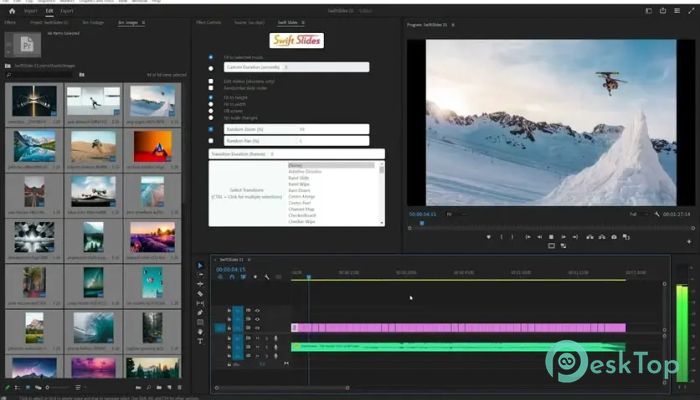Step back one frame

pyautogui.click(x=539, y=237)
